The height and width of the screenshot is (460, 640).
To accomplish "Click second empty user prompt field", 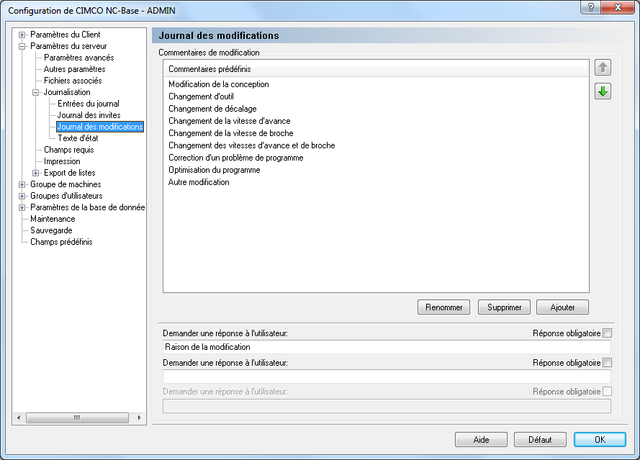I will coord(387,376).
